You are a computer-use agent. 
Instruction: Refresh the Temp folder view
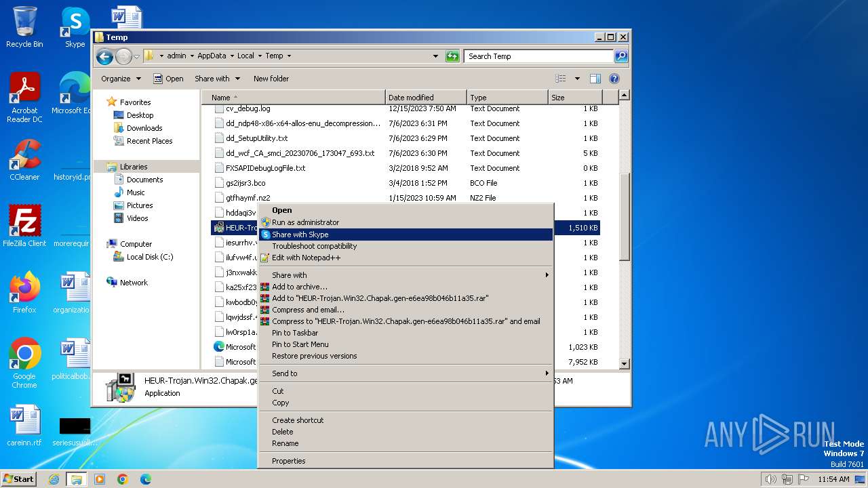click(x=452, y=56)
